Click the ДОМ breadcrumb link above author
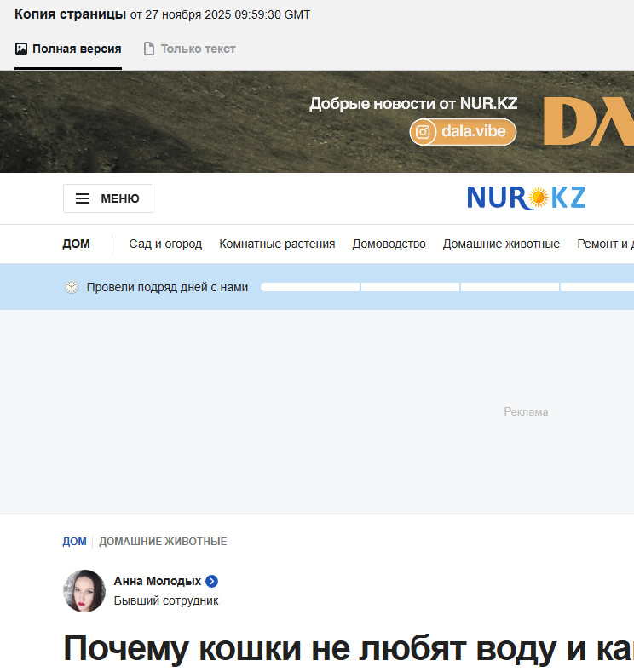The image size is (634, 672). 74,542
